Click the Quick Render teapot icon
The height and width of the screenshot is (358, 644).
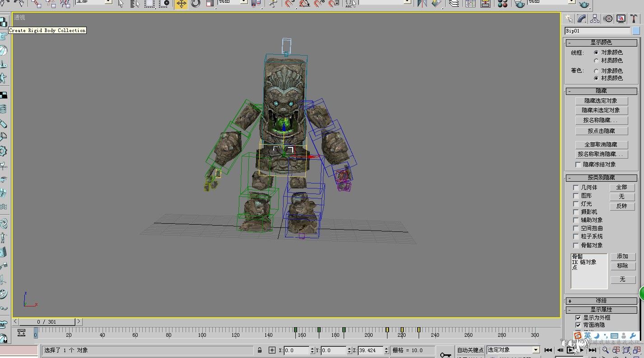click(584, 4)
